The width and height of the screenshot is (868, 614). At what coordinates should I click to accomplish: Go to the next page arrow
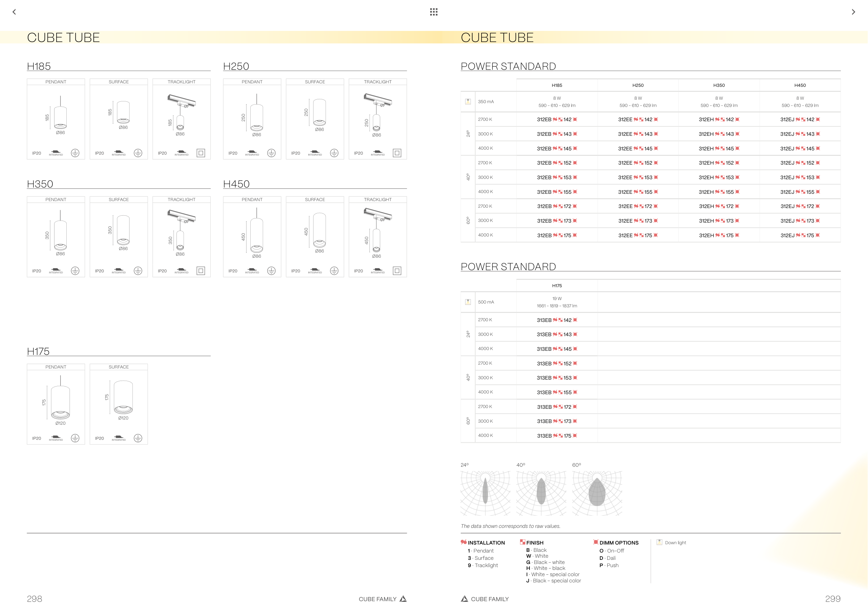853,12
